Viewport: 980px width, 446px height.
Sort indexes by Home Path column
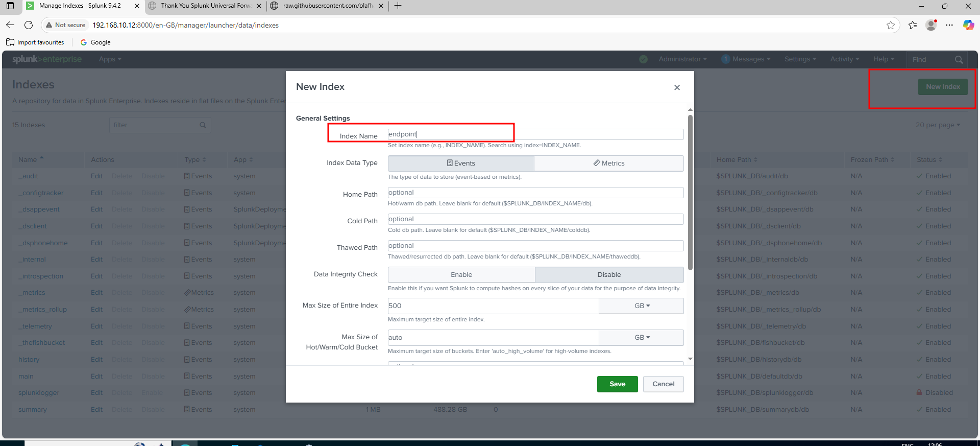pos(737,160)
